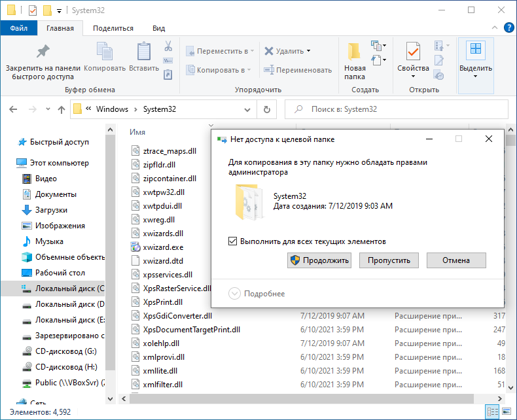Click Продолжить button in dialog

tap(319, 260)
